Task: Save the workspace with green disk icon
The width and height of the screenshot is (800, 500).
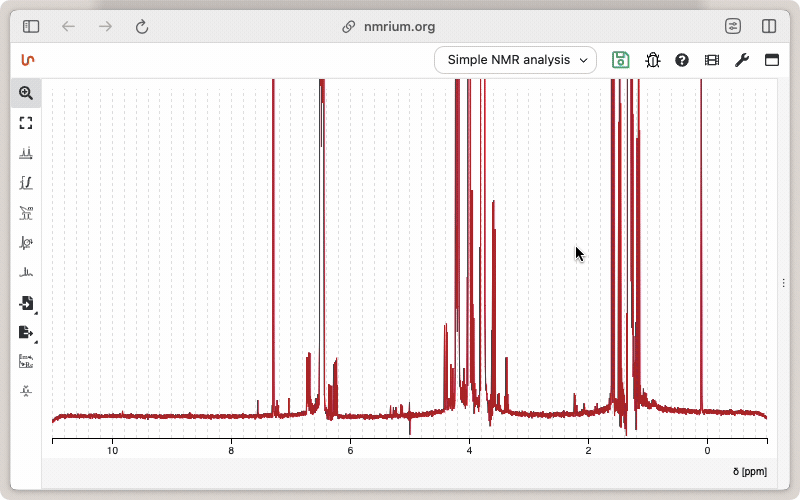Action: click(x=621, y=60)
